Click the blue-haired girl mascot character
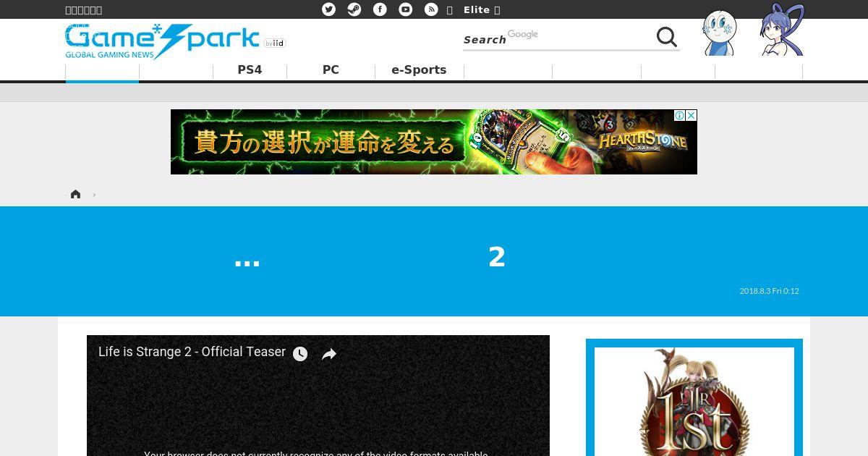The image size is (868, 456). (782, 30)
